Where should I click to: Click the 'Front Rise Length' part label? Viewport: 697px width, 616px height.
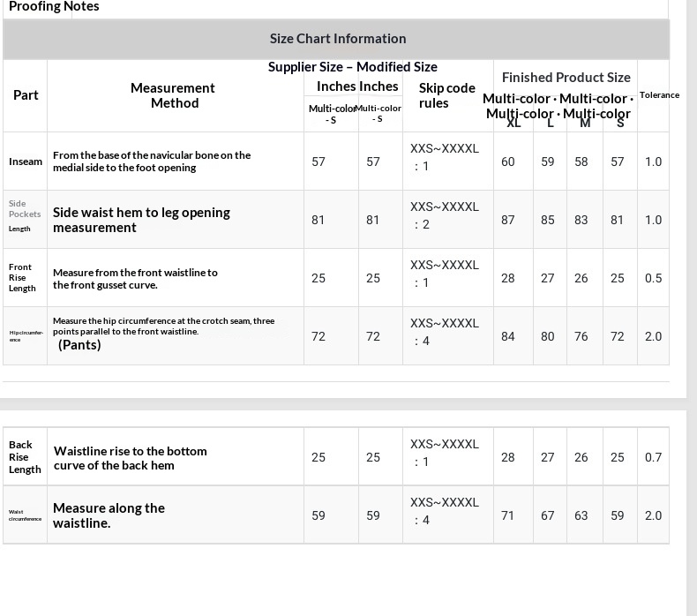(x=22, y=277)
